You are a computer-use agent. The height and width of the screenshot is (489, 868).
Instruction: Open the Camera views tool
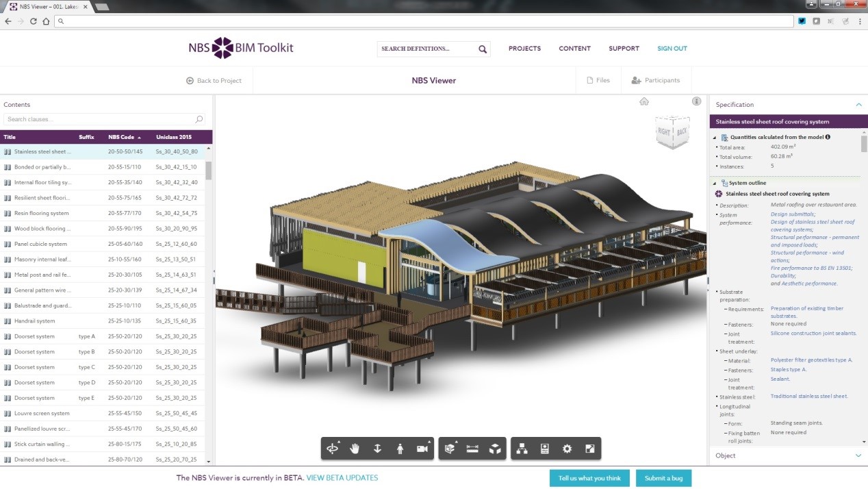coord(422,448)
